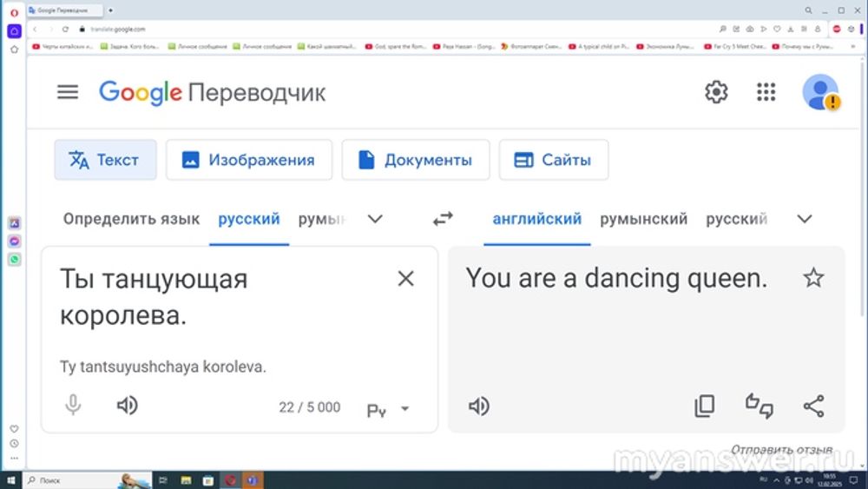
Task: Click the Google Переводчик logo
Action: [x=212, y=92]
